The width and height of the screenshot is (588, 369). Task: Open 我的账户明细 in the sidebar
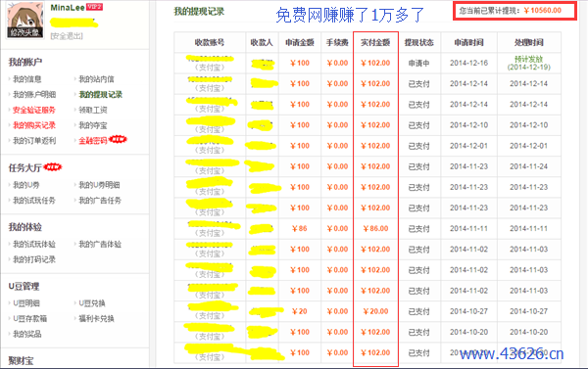pyautogui.click(x=34, y=94)
